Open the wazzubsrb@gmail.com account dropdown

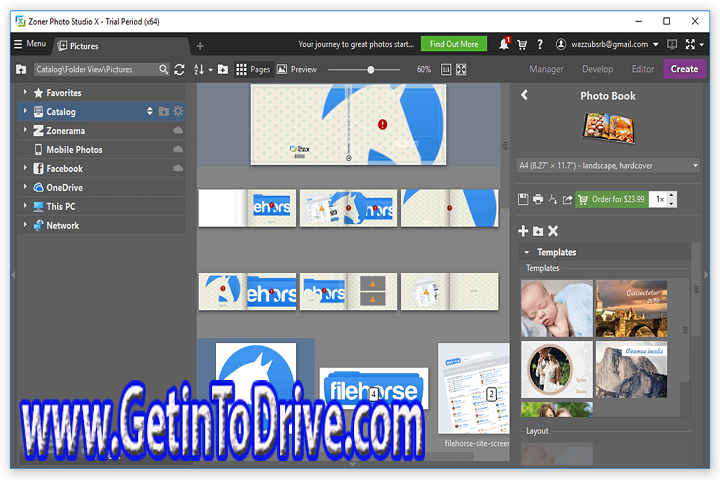click(607, 45)
